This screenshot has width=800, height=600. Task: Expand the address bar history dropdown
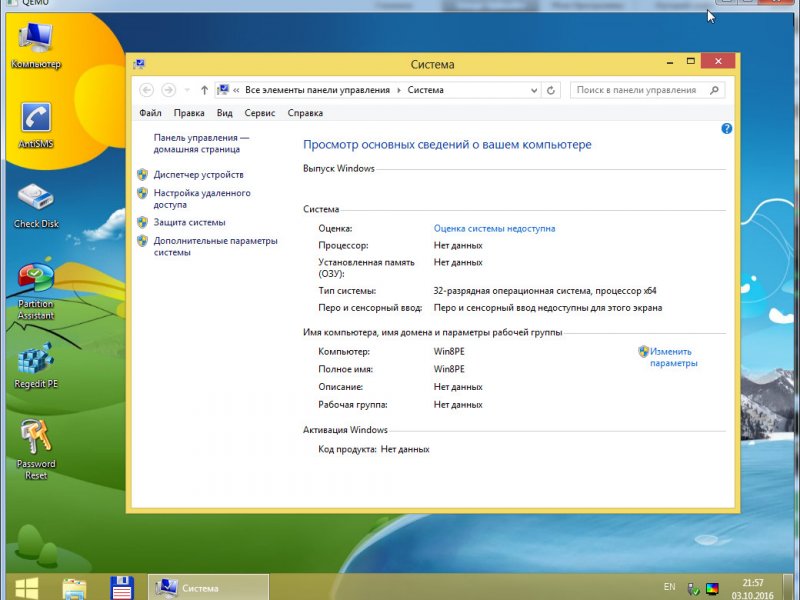(x=534, y=90)
